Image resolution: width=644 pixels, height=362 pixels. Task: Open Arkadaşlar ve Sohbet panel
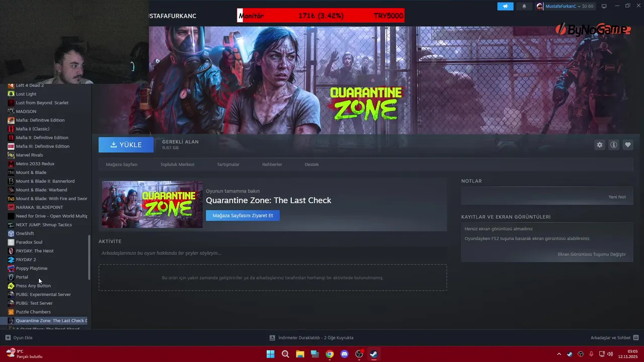pos(615,337)
